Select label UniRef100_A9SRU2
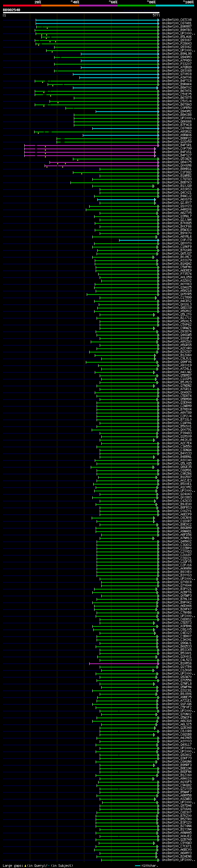The image size is (197, 868). 177,131
